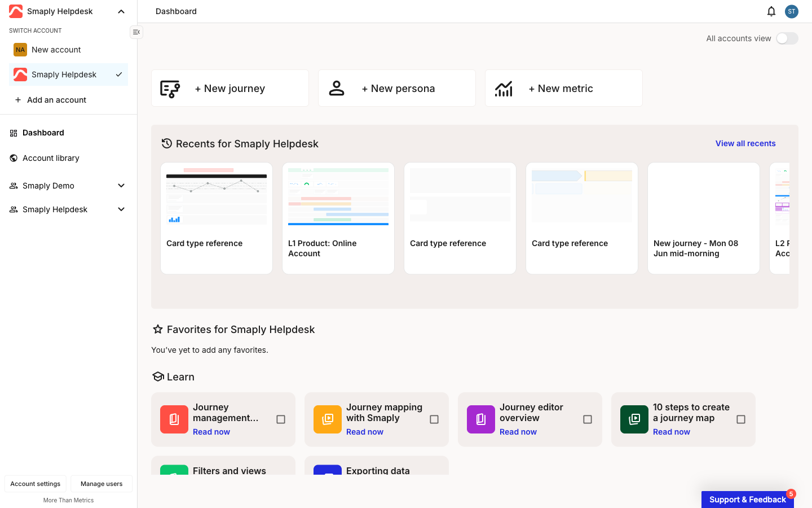Check the Journey management article checkbox
Image resolution: width=812 pixels, height=508 pixels.
[x=281, y=419]
